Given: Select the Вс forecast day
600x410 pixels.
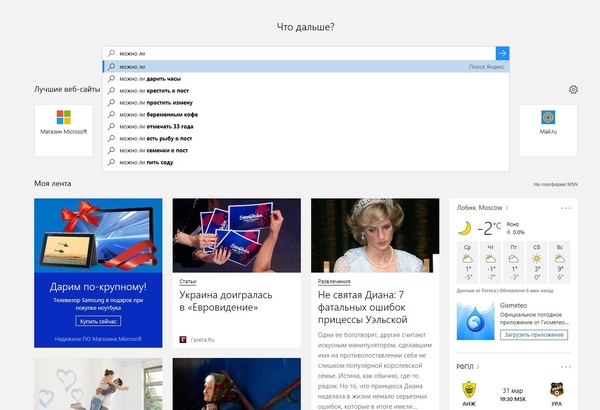Looking at the screenshot, I should 560,262.
